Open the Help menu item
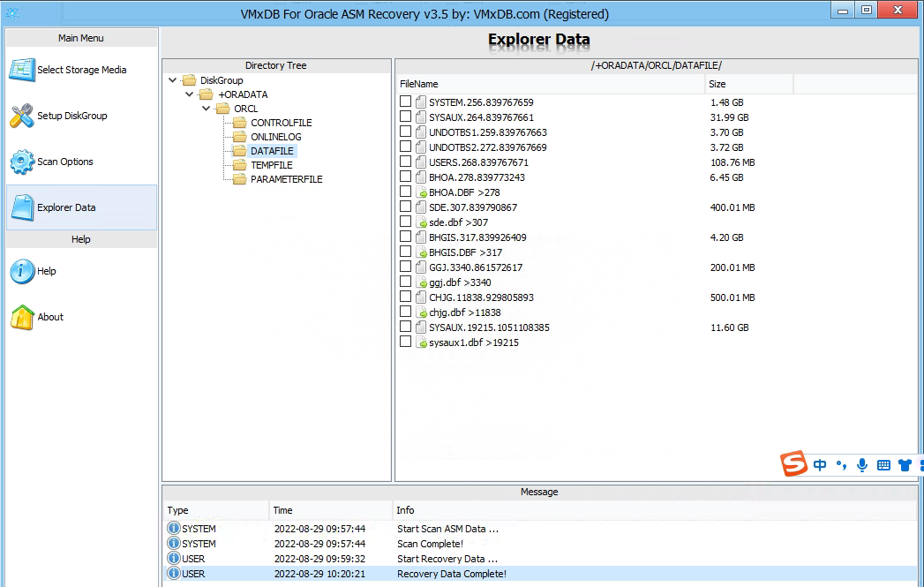 point(81,271)
